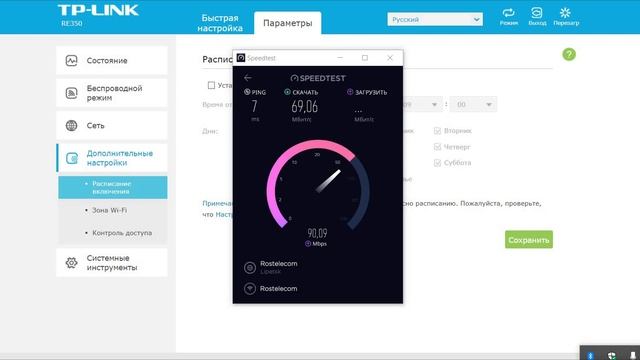Open Системные инструменты menu item

112,262
